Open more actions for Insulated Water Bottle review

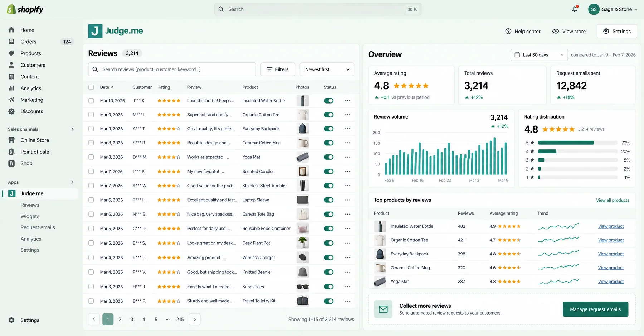(348, 101)
